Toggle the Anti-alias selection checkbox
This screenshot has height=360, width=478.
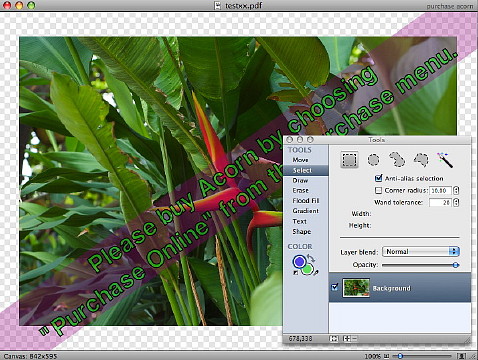click(378, 178)
